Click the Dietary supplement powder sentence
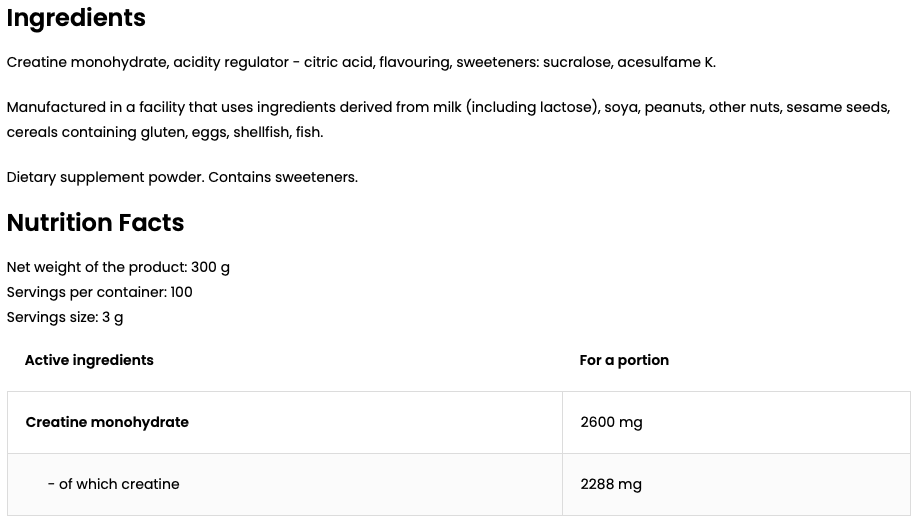The width and height of the screenshot is (917, 523). [182, 177]
